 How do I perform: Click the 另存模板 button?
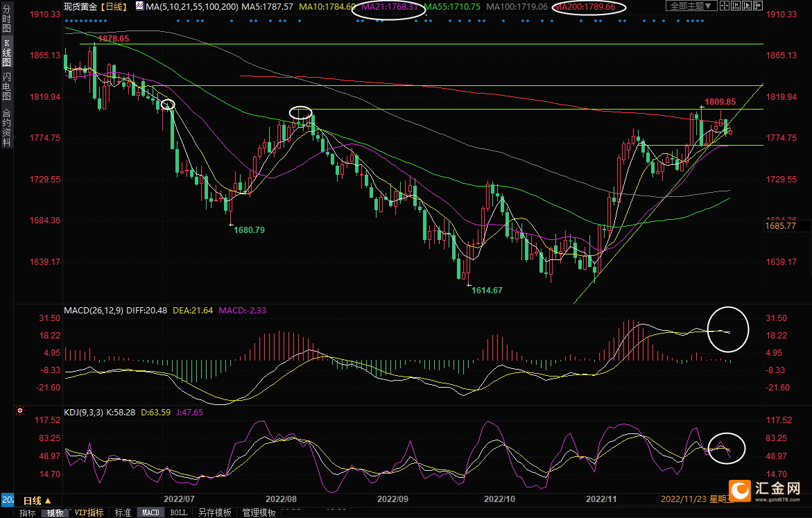[214, 513]
